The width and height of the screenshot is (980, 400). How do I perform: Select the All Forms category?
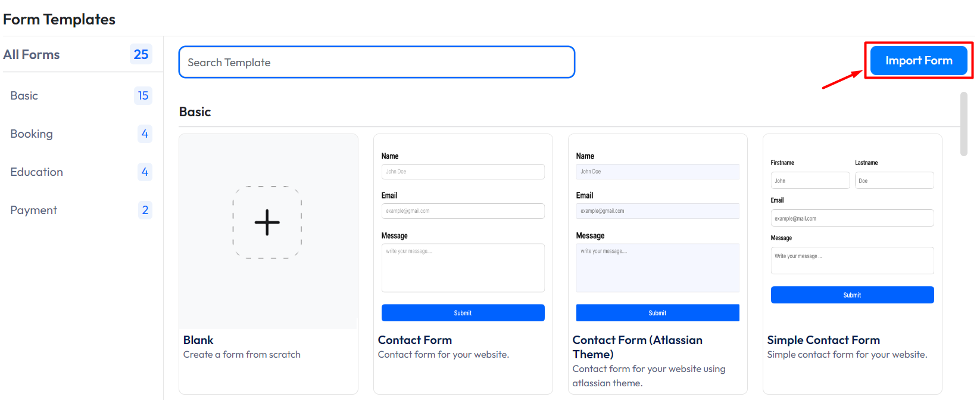(x=32, y=55)
